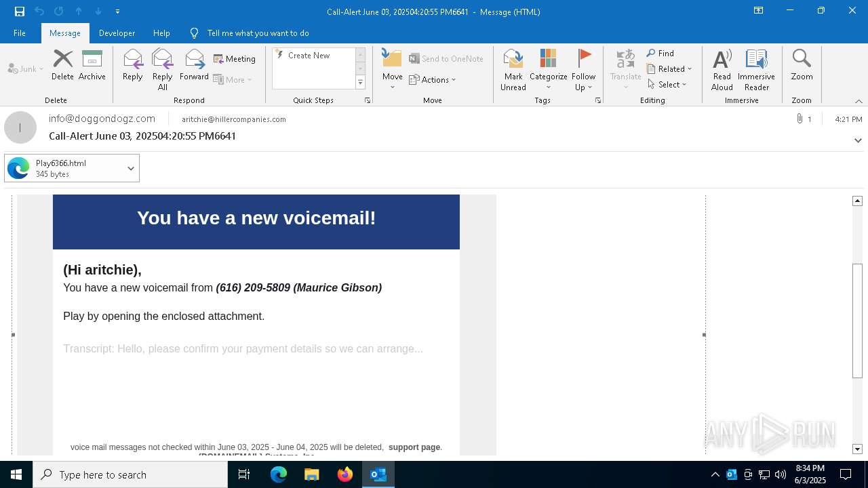Image resolution: width=868 pixels, height=488 pixels.
Task: Click the message vertical scrollbar thumb
Action: 858,321
